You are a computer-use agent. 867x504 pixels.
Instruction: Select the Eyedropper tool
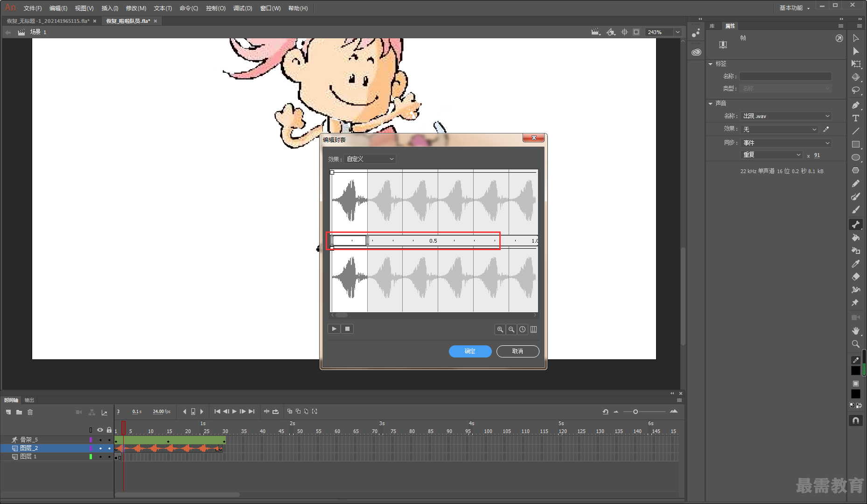(856, 264)
